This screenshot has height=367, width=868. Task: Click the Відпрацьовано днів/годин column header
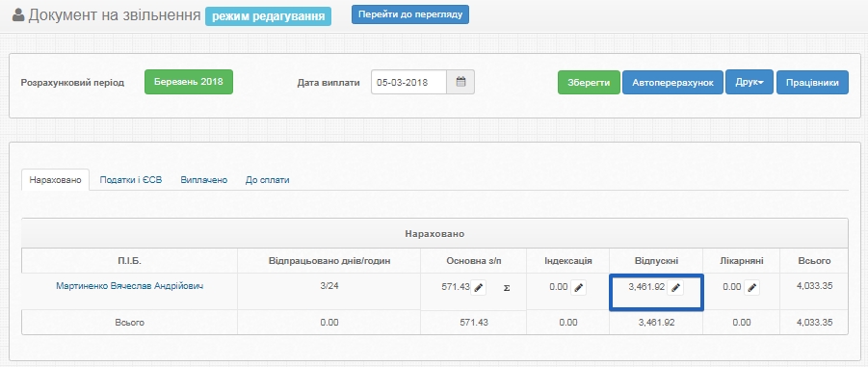[329, 261]
